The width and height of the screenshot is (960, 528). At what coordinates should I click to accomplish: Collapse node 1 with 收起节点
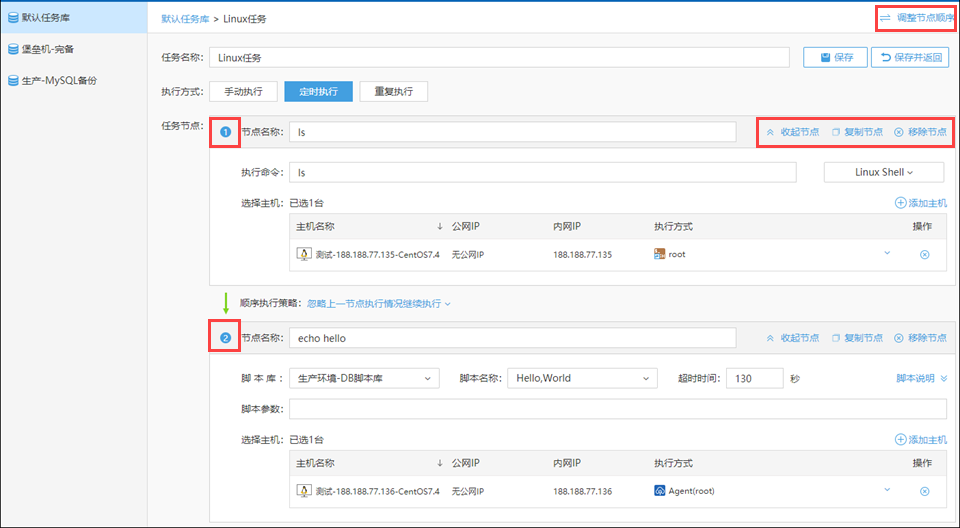point(792,132)
